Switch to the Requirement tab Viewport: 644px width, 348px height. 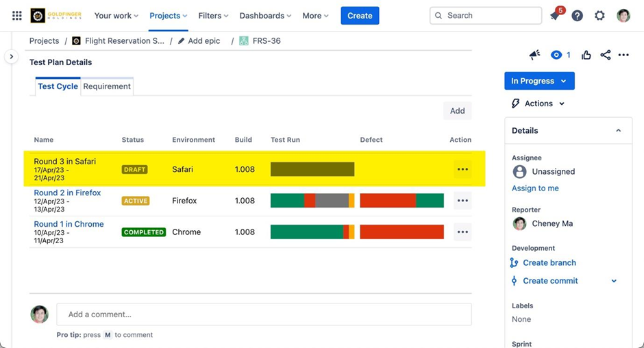107,86
